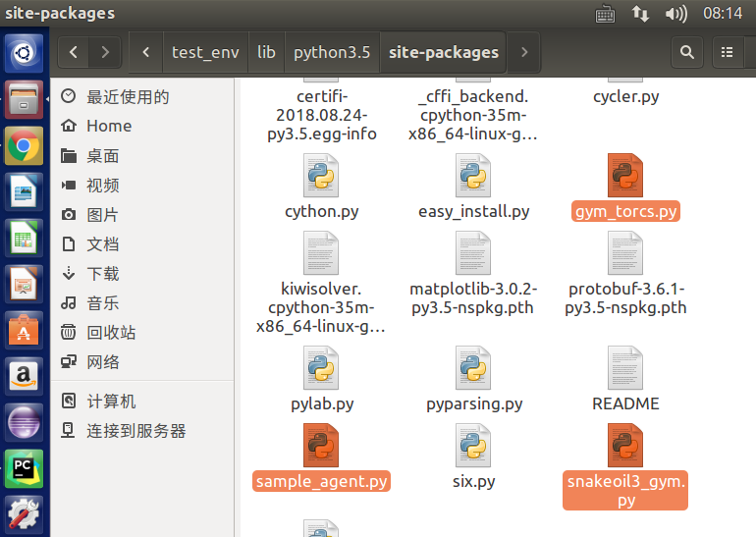Select the pyparsing.py file icon

pos(473,368)
